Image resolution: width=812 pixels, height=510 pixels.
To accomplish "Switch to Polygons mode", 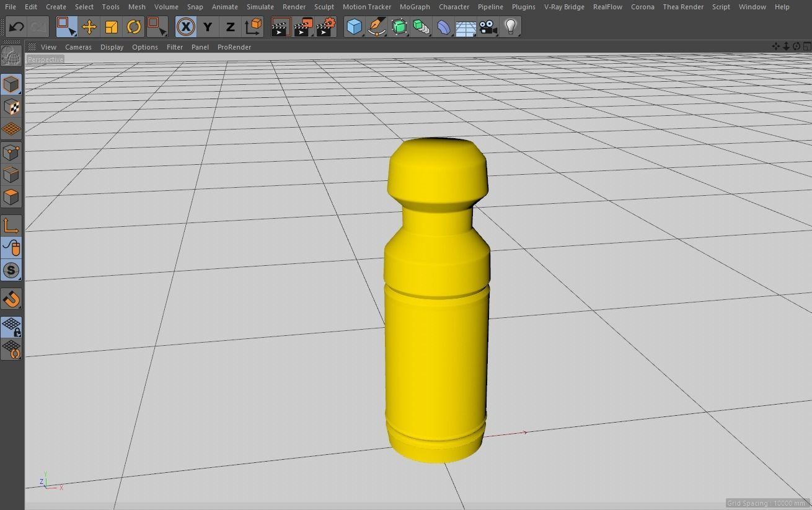I will (11, 196).
